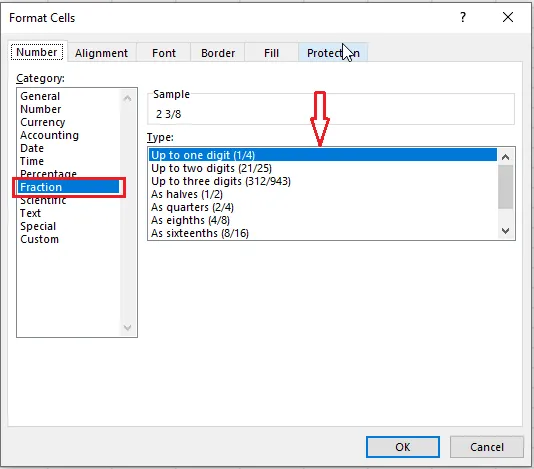Open the Border tab
This screenshot has height=469, width=534.
click(x=218, y=53)
